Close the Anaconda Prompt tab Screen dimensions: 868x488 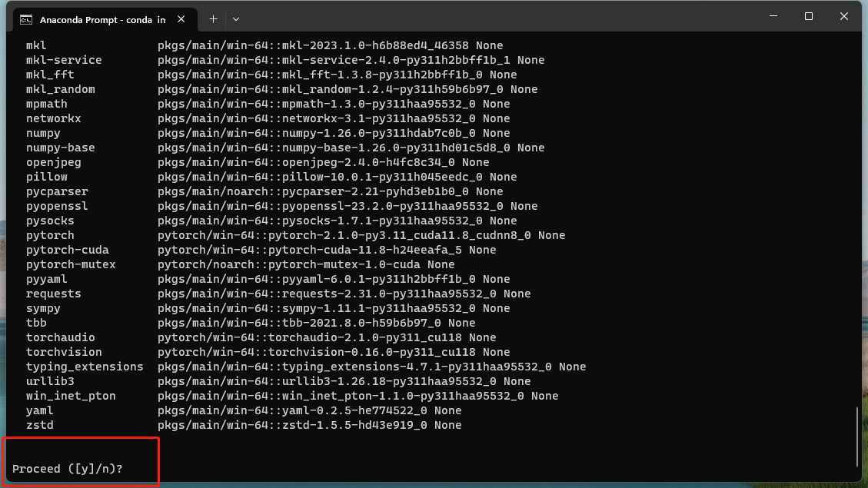pyautogui.click(x=181, y=19)
